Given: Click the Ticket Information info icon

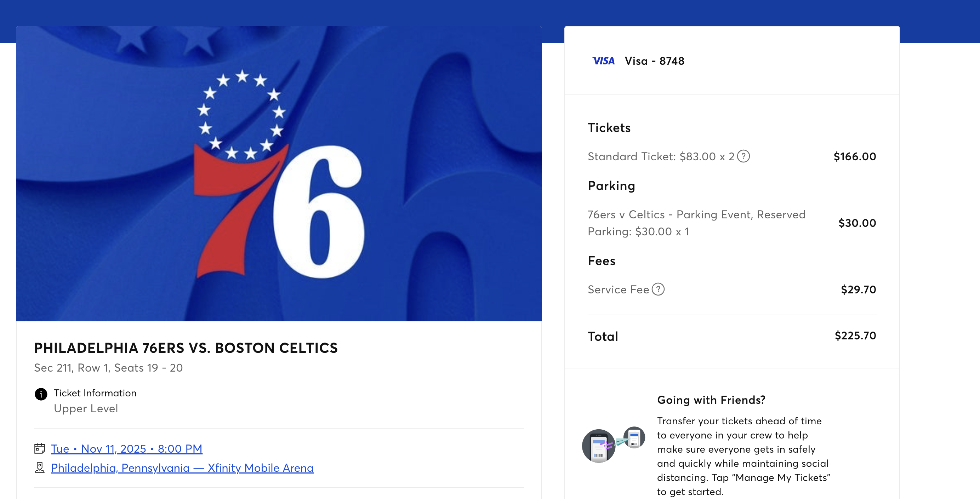Looking at the screenshot, I should click(x=41, y=394).
